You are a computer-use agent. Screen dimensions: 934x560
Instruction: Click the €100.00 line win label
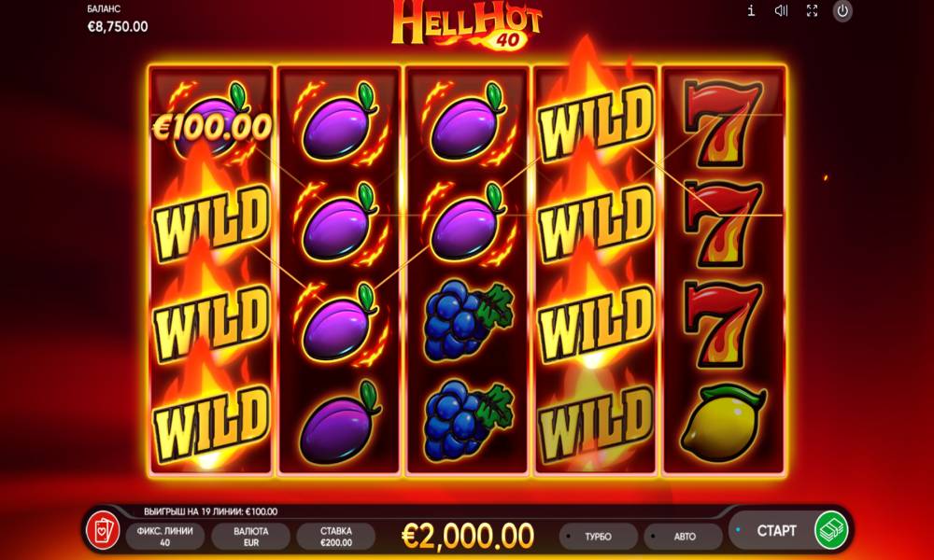point(211,127)
